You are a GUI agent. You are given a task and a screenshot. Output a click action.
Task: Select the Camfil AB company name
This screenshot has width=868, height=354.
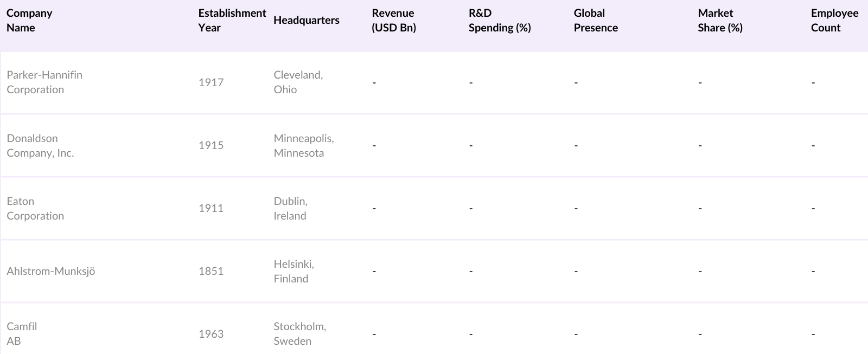[22, 333]
